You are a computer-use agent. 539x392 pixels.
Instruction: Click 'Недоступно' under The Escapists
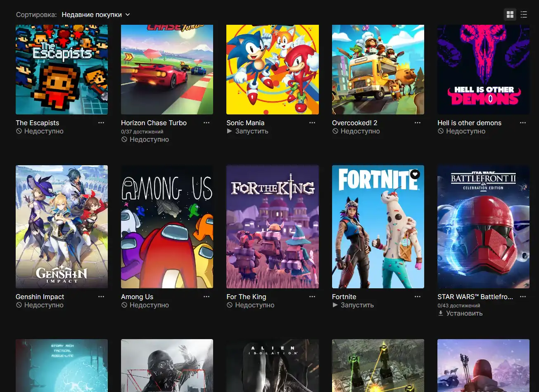tap(40, 131)
